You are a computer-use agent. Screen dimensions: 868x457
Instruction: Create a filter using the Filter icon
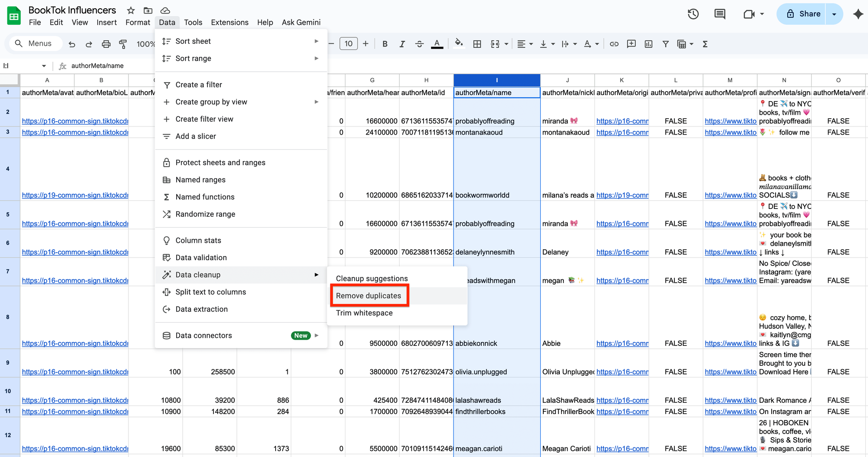tap(666, 43)
